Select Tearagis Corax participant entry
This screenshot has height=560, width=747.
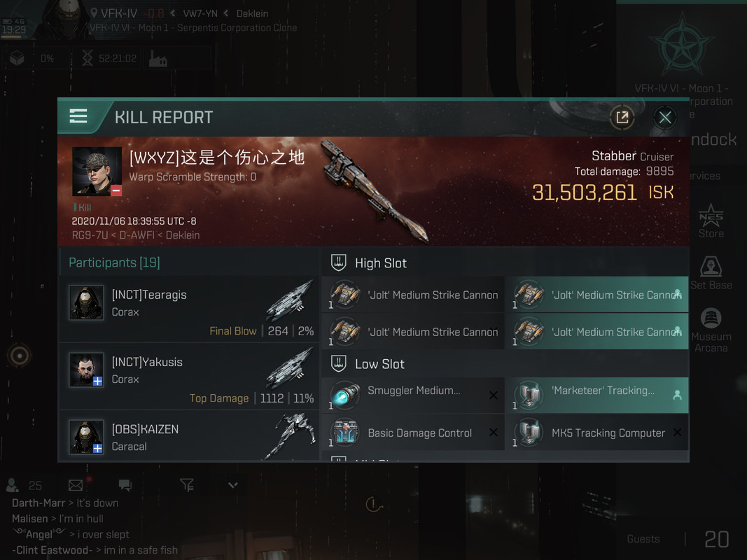(189, 309)
